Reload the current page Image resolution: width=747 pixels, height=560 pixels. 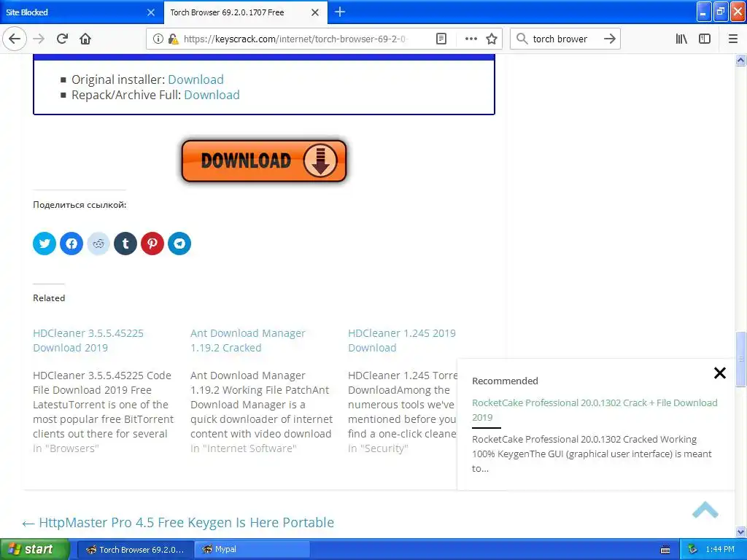click(x=63, y=39)
